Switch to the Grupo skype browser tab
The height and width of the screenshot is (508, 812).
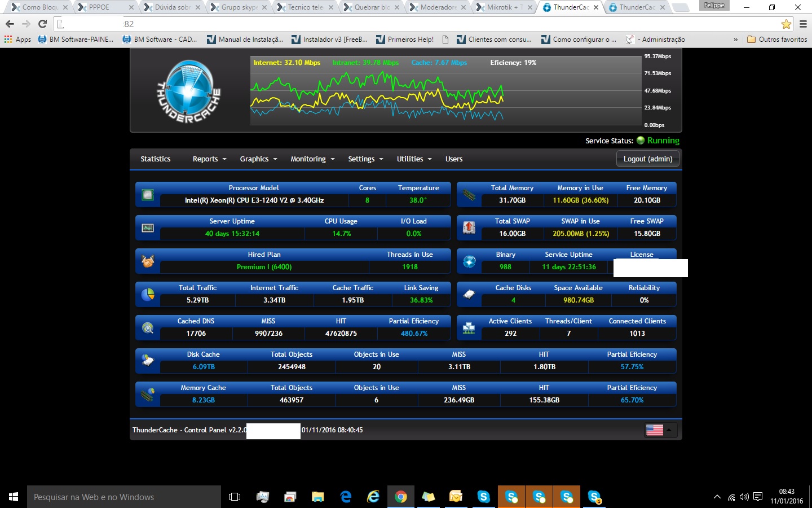pos(239,7)
